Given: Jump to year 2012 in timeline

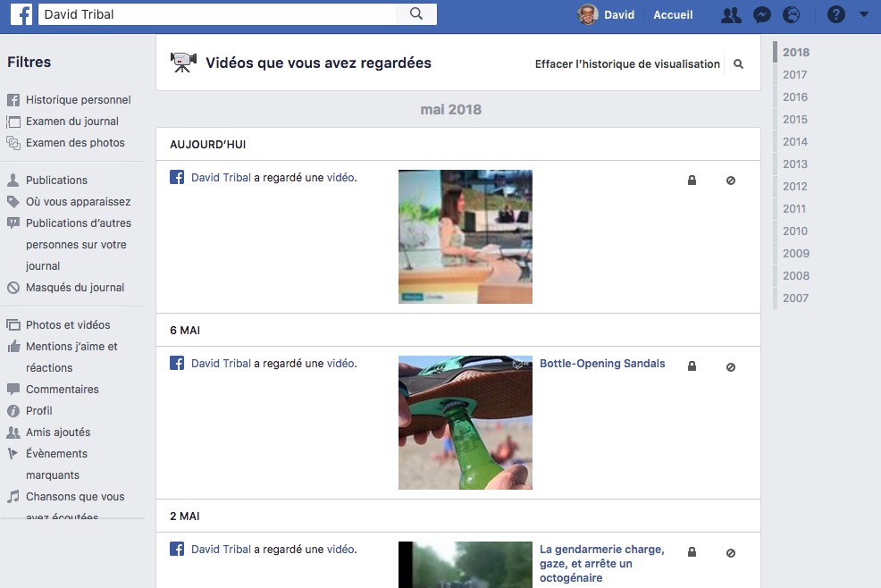Looking at the screenshot, I should 795,187.
